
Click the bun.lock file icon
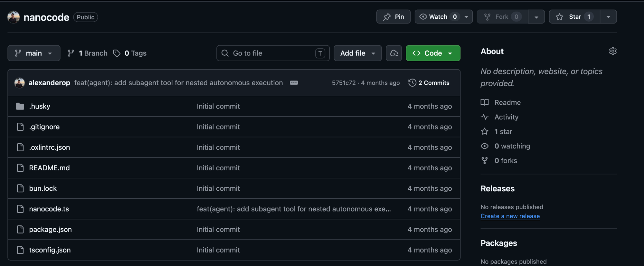(20, 188)
